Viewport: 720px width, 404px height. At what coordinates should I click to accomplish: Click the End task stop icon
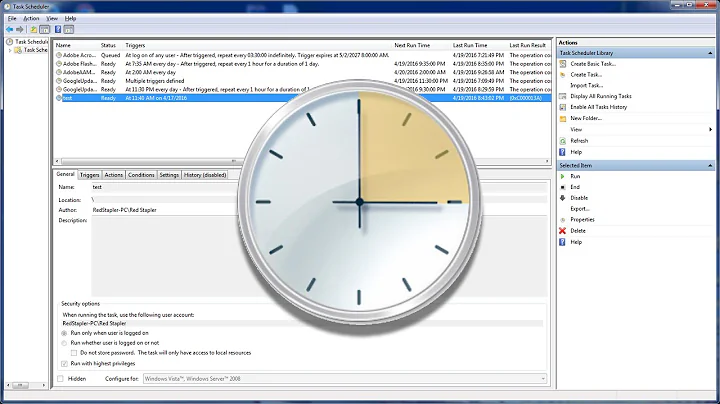point(563,187)
